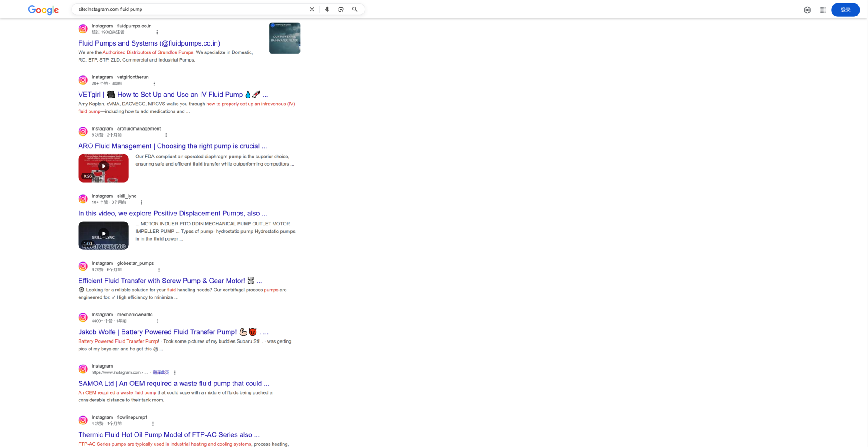Click 'Instagram · arofluidmanagement' source label
The height and width of the screenshot is (447, 868).
(126, 129)
